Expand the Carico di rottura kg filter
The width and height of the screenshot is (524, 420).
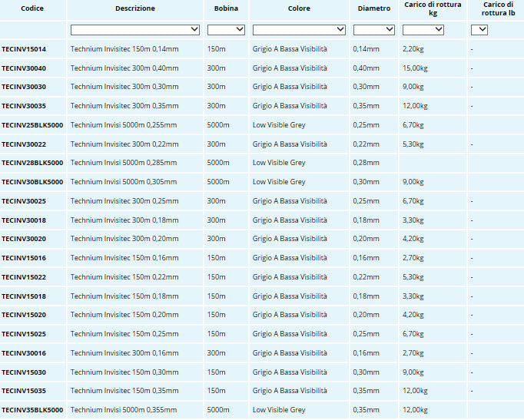tap(423, 30)
